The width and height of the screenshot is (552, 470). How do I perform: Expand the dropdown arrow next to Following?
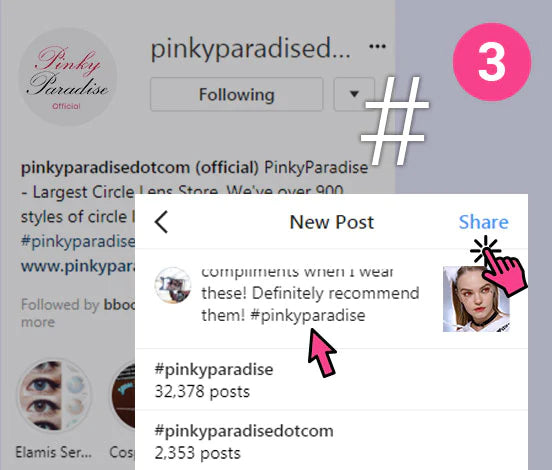click(x=353, y=94)
